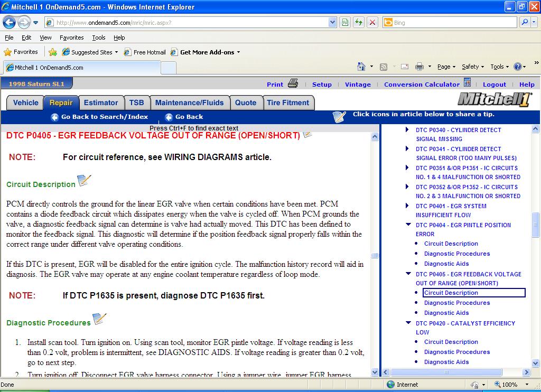The height and width of the screenshot is (392, 541).
Task: Click the IE Help question mark icon
Action: tap(518, 67)
